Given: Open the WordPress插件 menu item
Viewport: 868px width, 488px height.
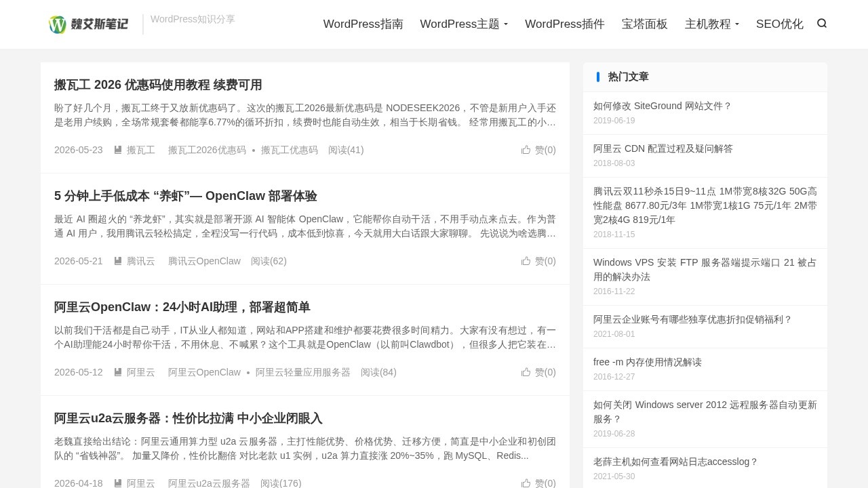Looking at the screenshot, I should (565, 24).
